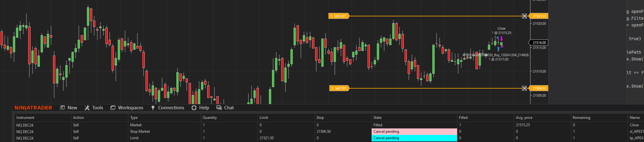Sort orders by Quantity column header
The image size is (644, 142).
tap(229, 117)
